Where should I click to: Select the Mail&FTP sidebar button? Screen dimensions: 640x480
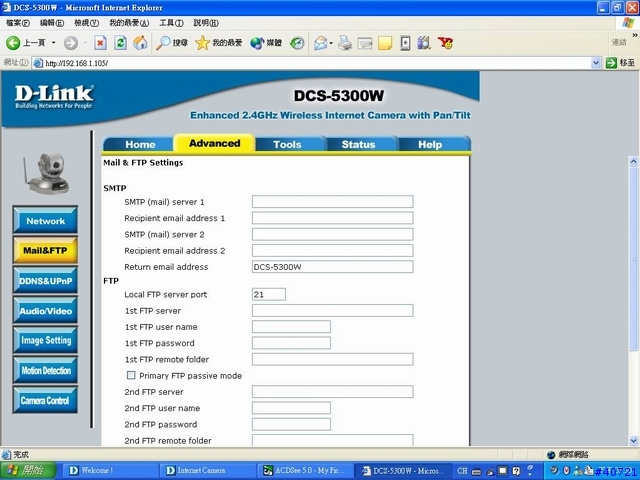45,250
